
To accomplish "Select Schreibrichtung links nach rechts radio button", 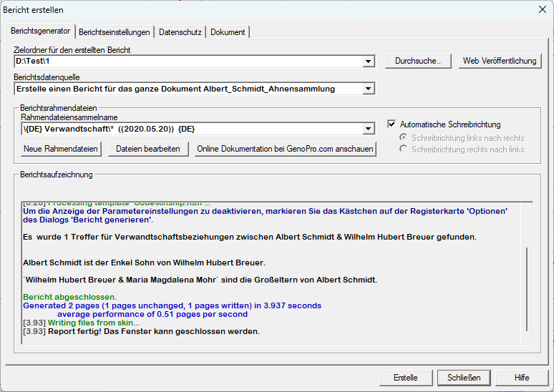I will coord(404,137).
